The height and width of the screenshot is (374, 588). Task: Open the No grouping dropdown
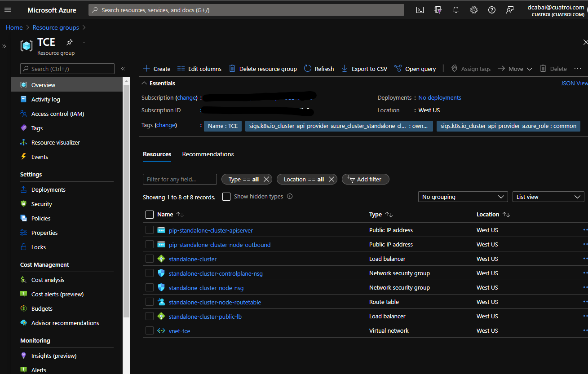click(463, 197)
